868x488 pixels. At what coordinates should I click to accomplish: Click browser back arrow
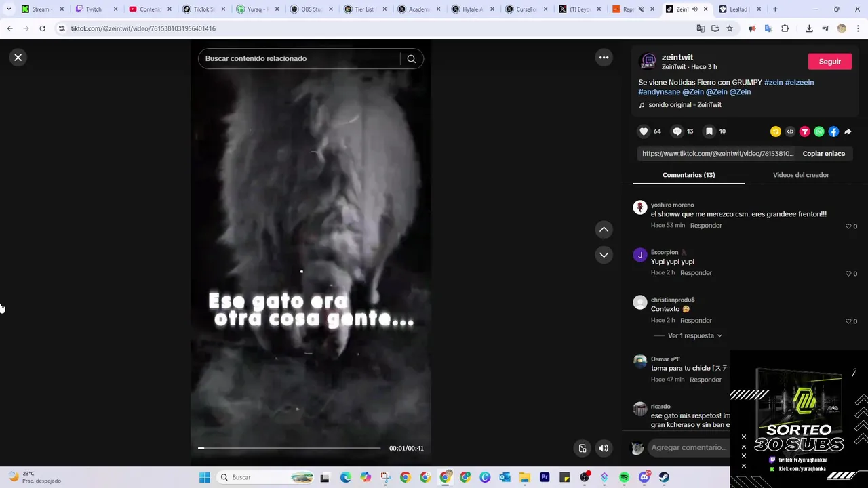tap(9, 28)
